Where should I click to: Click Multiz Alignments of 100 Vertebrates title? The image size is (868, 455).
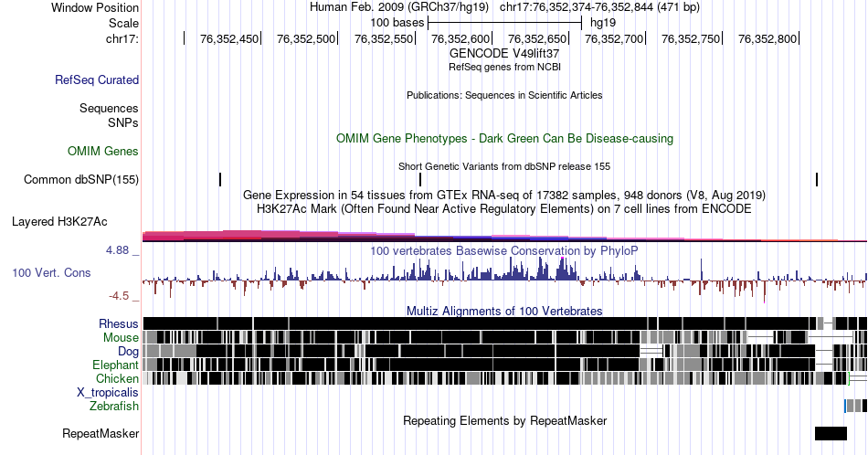pyautogui.click(x=504, y=311)
